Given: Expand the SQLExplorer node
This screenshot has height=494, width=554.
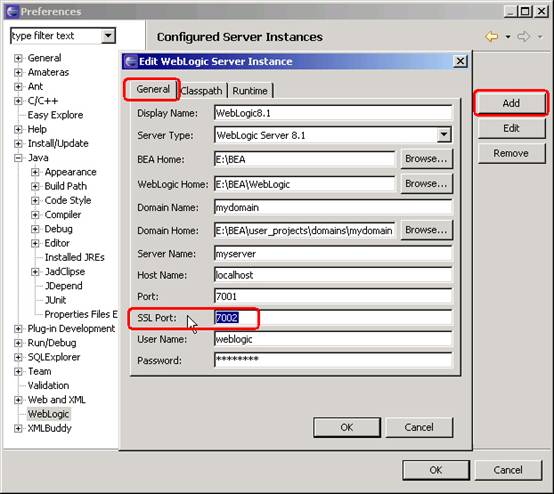Looking at the screenshot, I should [18, 357].
